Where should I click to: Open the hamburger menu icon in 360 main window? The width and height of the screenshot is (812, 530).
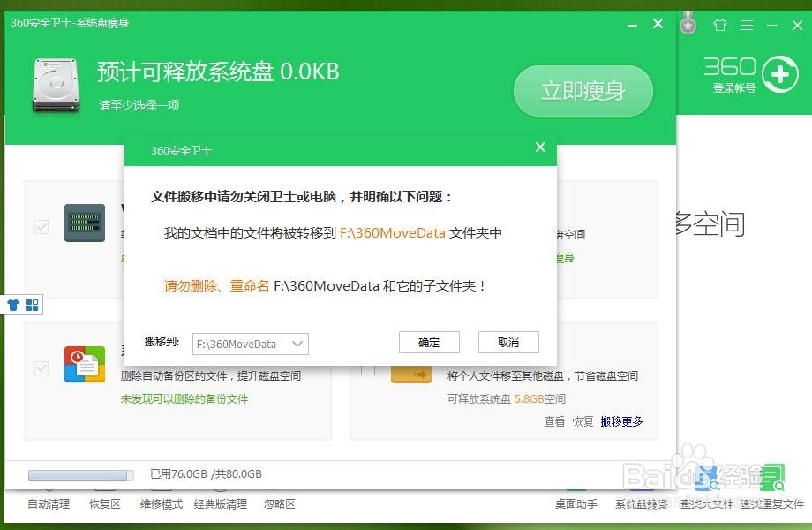[746, 25]
